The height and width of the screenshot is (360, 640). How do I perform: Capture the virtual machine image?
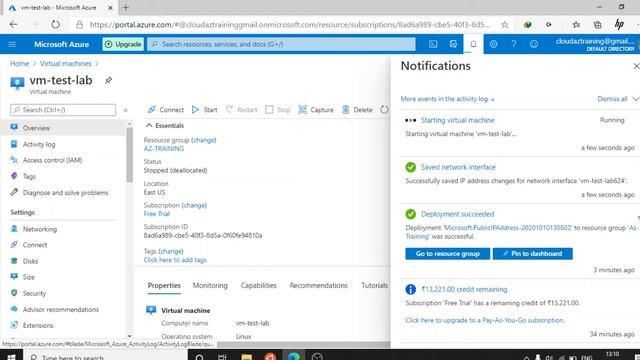[x=316, y=110]
